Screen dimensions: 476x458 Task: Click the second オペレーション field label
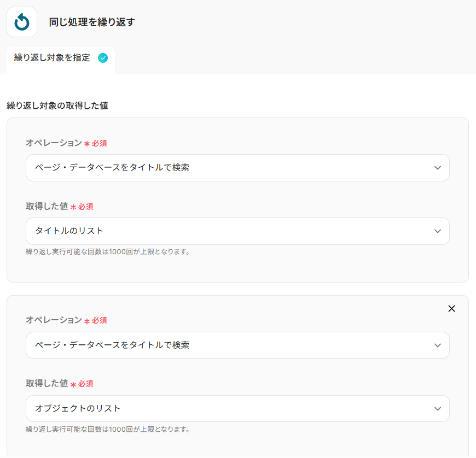[54, 320]
